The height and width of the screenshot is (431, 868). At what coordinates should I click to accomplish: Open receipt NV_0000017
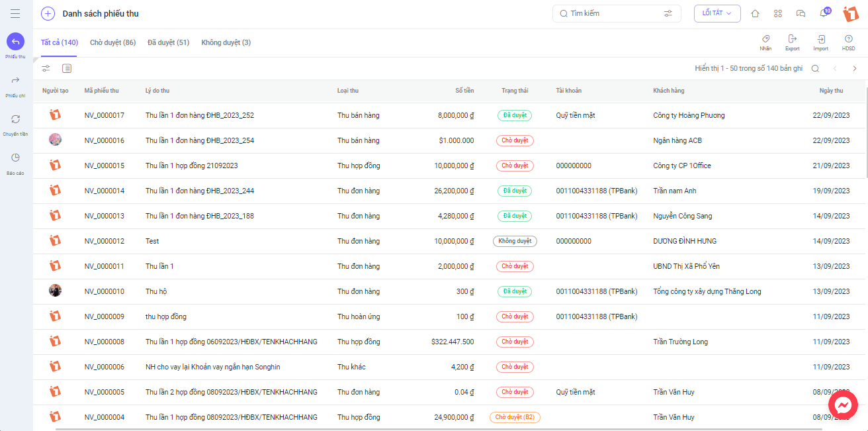click(x=105, y=115)
